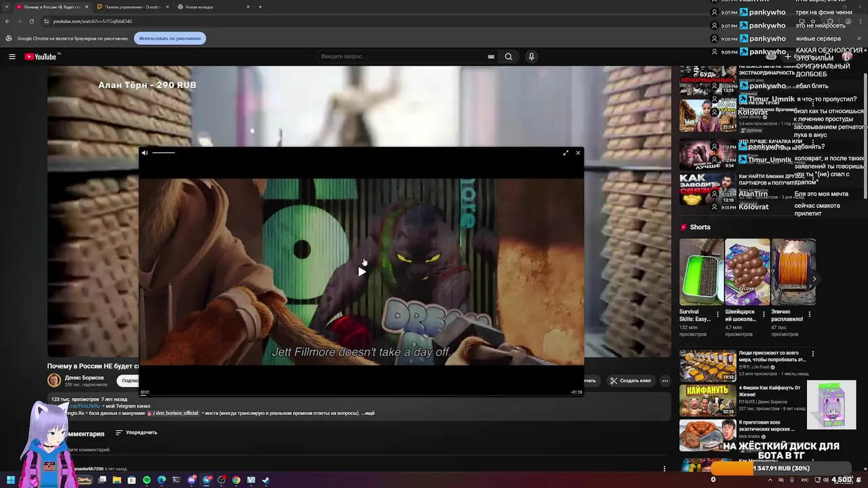Dismiss the default browser infobar
The height and width of the screenshot is (488, 868).
pos(859,39)
